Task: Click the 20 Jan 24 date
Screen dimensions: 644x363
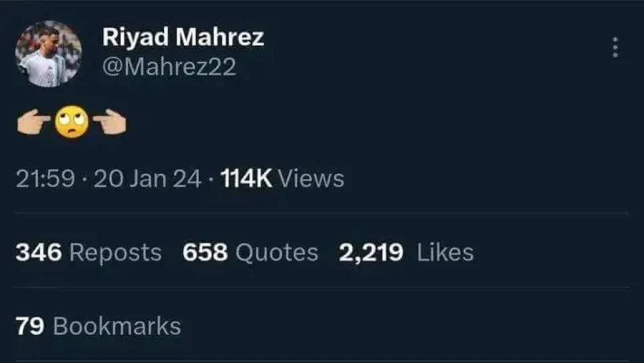Action: [x=147, y=179]
